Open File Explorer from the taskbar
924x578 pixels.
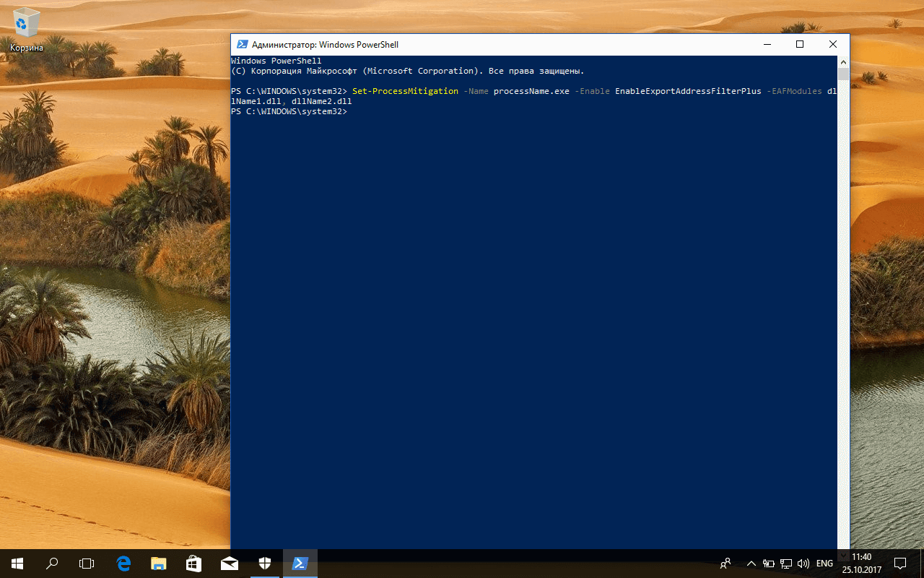[x=158, y=563]
